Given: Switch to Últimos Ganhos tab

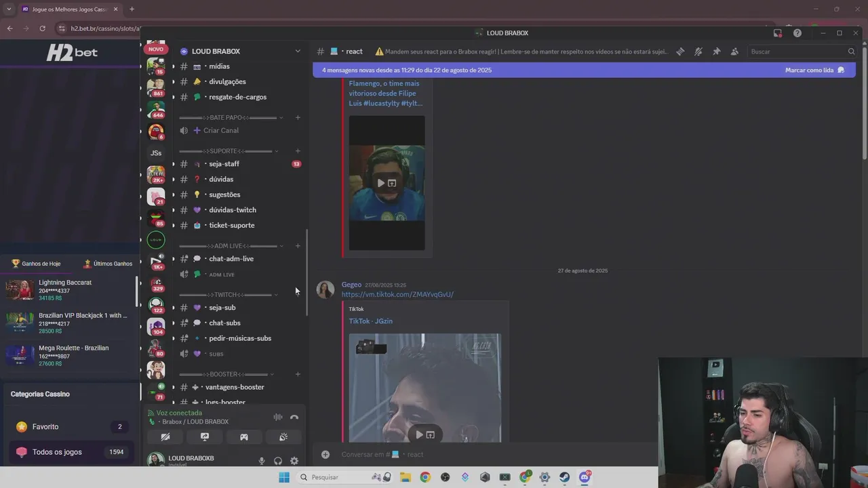Looking at the screenshot, I should [108, 264].
